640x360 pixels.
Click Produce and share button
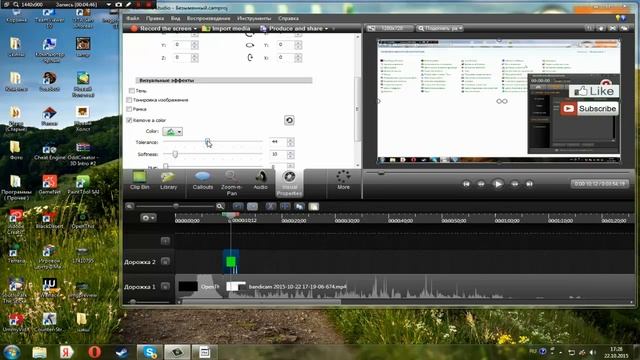pyautogui.click(x=291, y=29)
